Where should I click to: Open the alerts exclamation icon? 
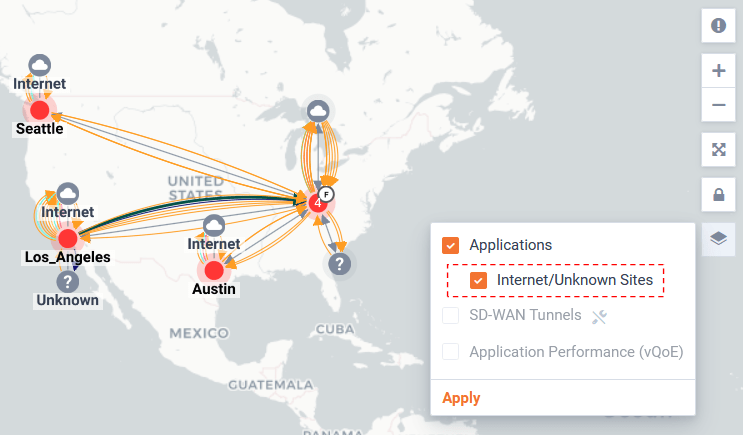[x=718, y=25]
